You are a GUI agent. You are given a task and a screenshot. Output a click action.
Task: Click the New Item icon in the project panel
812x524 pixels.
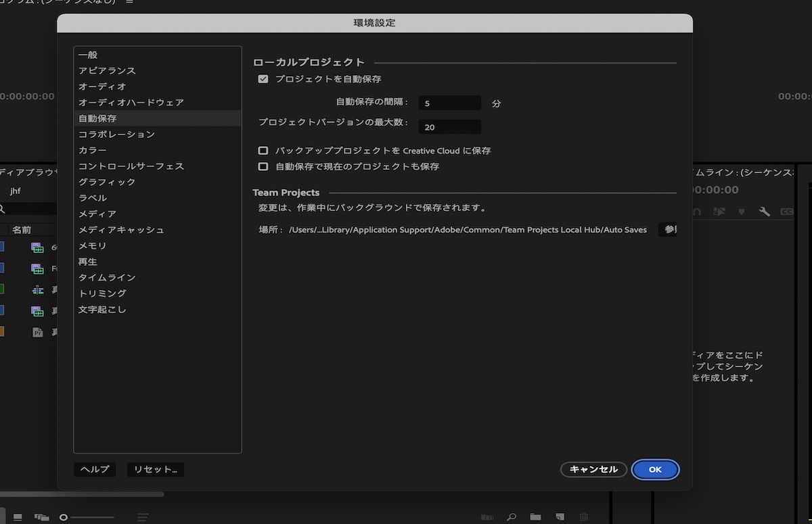pyautogui.click(x=560, y=515)
